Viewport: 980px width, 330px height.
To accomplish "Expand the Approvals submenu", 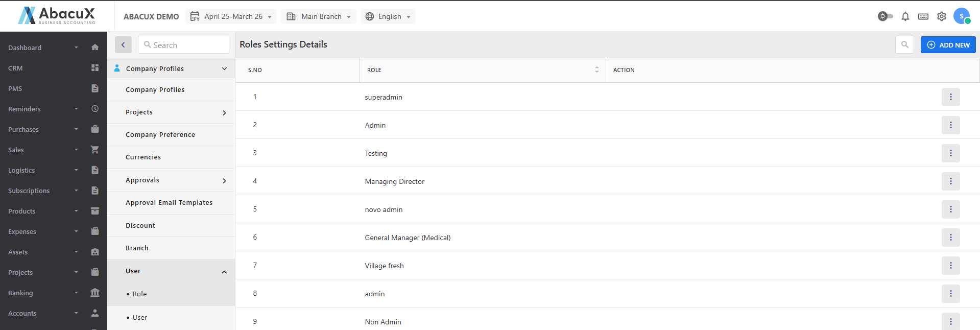I will tap(224, 181).
